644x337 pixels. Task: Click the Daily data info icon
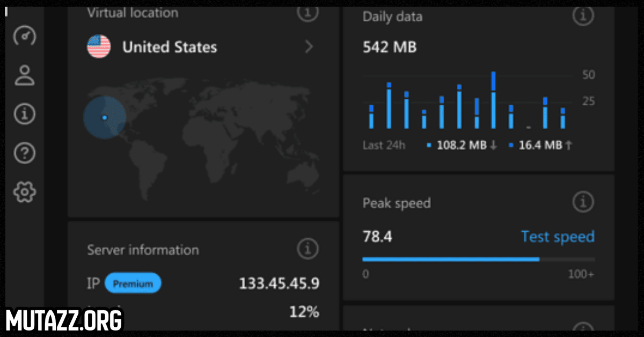coord(583,16)
